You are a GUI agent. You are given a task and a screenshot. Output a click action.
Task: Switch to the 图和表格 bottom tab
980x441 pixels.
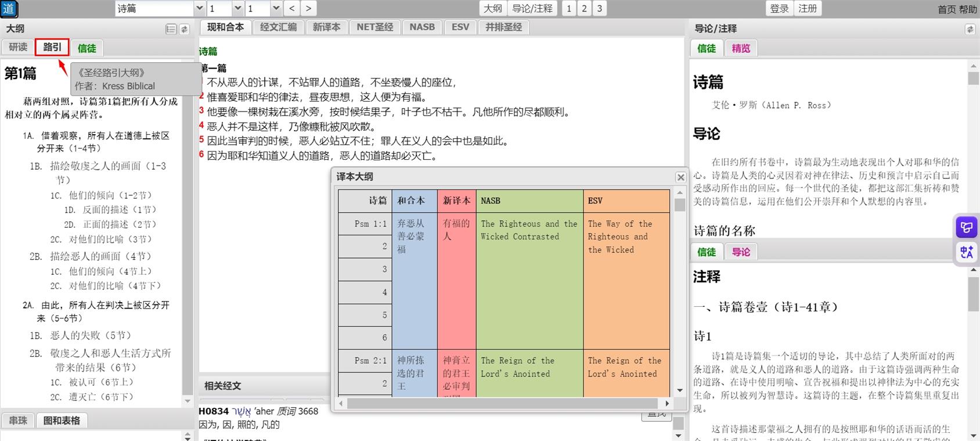[62, 420]
